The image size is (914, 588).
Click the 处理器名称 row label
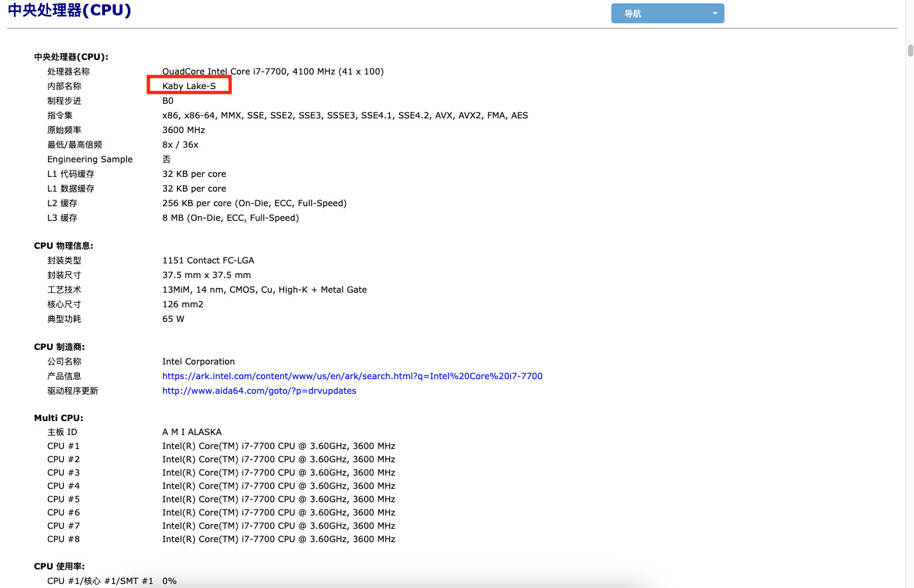pos(69,71)
